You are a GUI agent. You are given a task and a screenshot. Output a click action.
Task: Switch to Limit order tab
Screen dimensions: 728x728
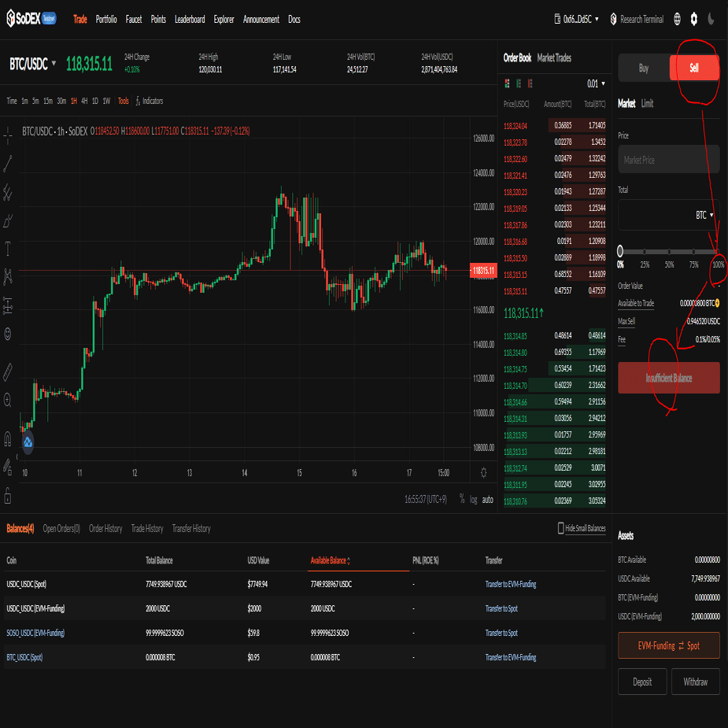647,103
